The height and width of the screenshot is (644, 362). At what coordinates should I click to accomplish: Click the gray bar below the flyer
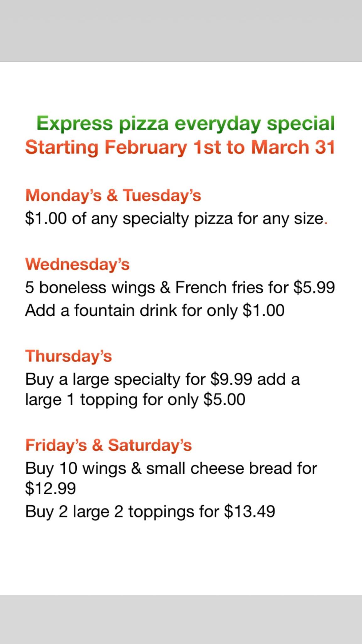[181, 619]
